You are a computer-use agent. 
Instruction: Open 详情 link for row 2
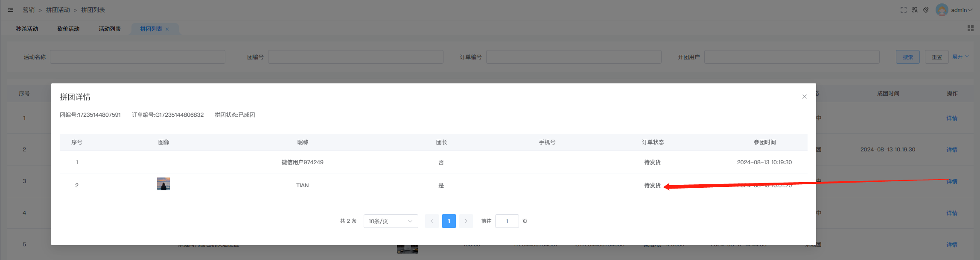click(x=952, y=150)
